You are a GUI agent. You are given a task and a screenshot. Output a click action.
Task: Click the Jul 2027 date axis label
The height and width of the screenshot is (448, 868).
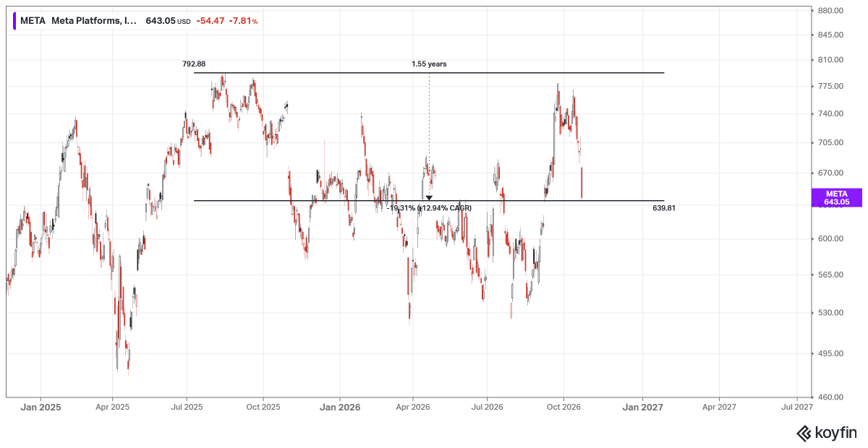(x=796, y=407)
